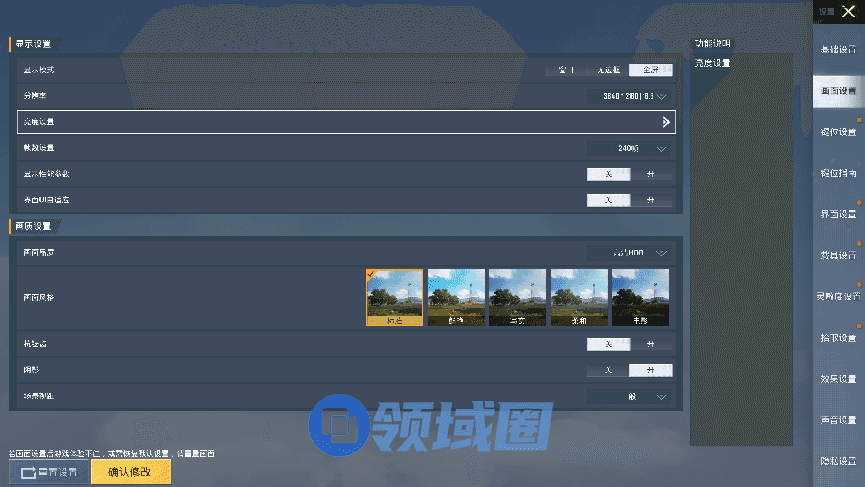This screenshot has height=487, width=865.
Task: Open brightness settings via the arrow icon
Action: [665, 122]
